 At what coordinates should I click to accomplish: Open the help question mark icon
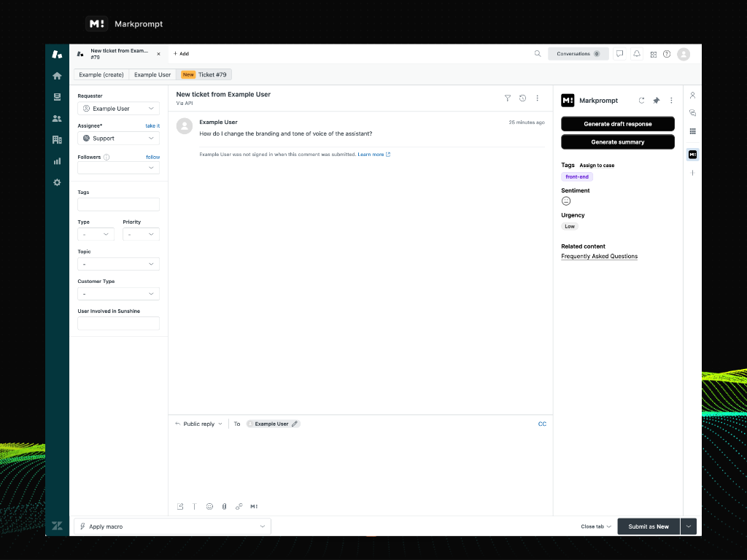667,54
